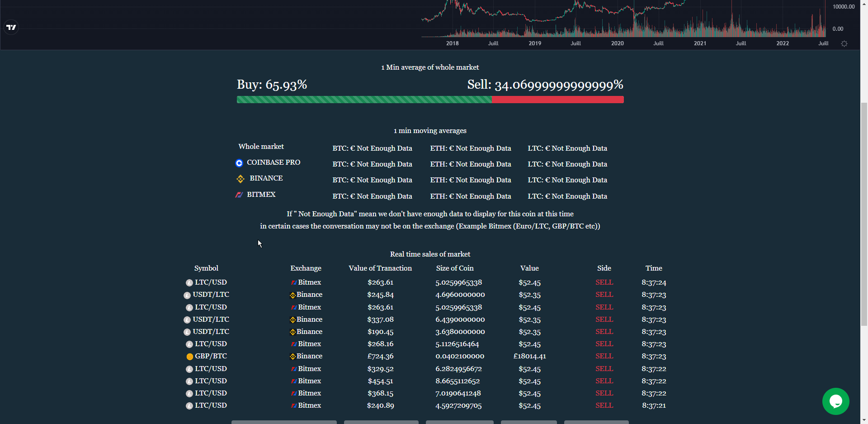Screen dimensions: 868x424
Task: Open the green chat bubble widget
Action: pyautogui.click(x=835, y=401)
